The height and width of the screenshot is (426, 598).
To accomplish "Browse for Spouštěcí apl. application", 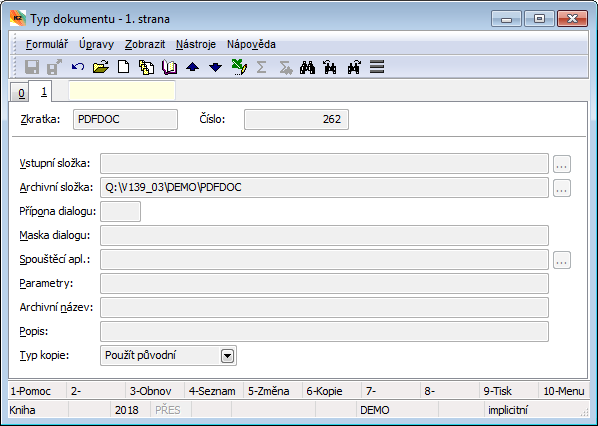I will click(x=562, y=260).
